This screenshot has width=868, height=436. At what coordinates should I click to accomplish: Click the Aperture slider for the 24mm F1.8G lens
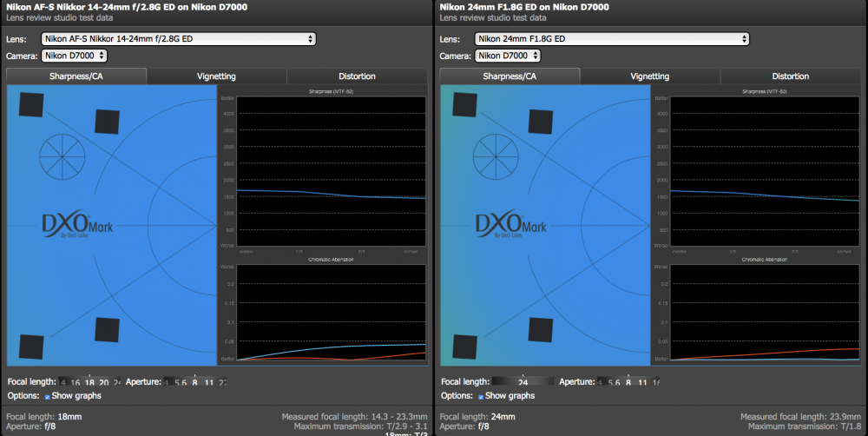coord(628,381)
